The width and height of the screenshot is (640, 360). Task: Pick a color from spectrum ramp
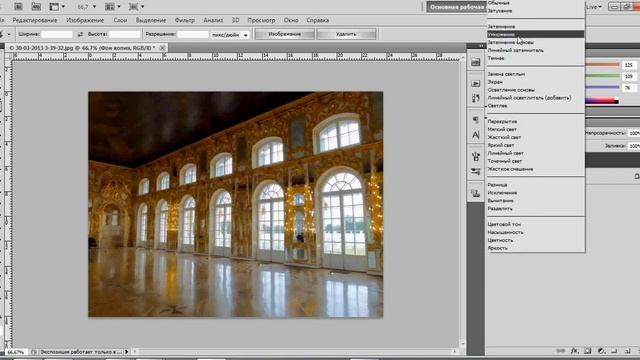602,100
